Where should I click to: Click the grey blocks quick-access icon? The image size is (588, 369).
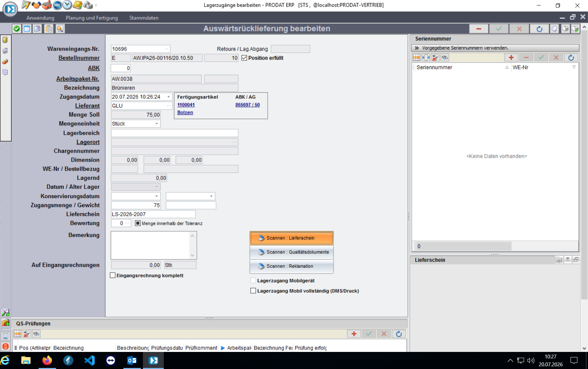[x=88, y=5]
